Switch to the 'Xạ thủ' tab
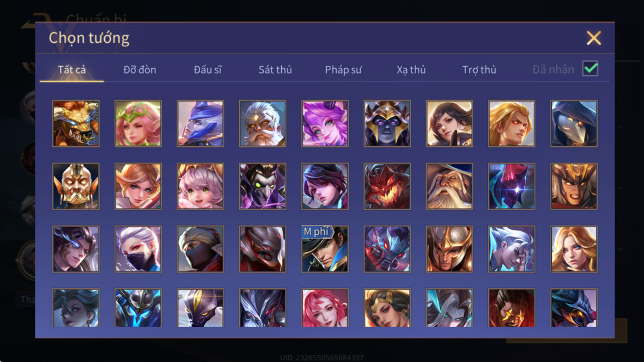The width and height of the screenshot is (644, 362). (411, 70)
